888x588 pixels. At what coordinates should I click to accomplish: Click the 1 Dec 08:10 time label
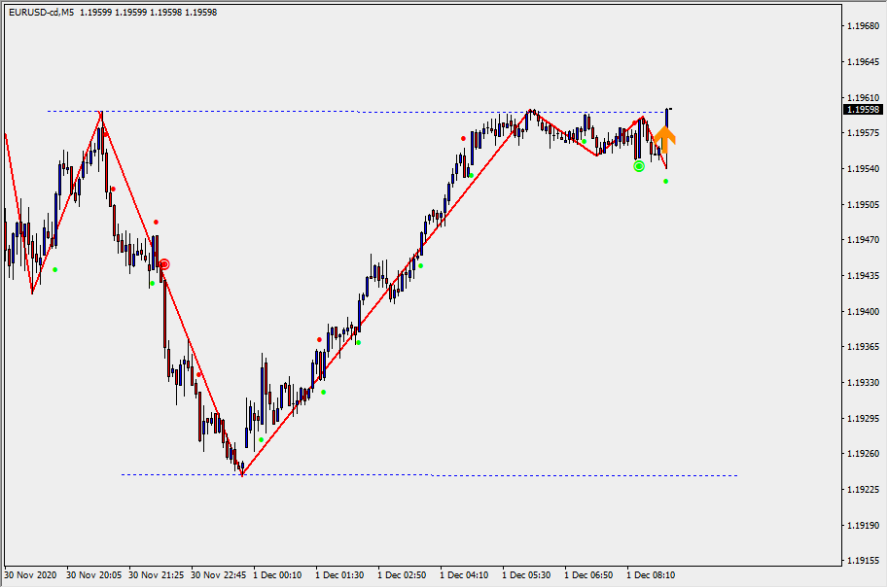[x=651, y=574]
